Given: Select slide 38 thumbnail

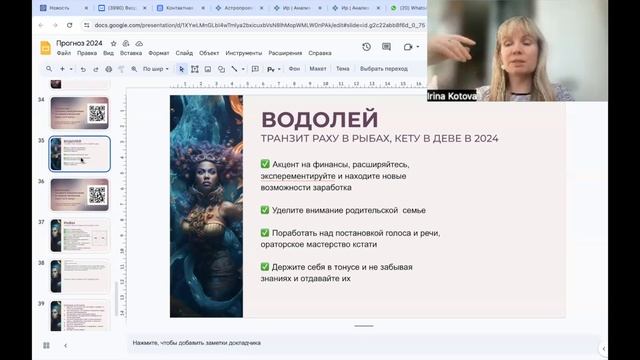Looking at the screenshot, I should (80, 276).
